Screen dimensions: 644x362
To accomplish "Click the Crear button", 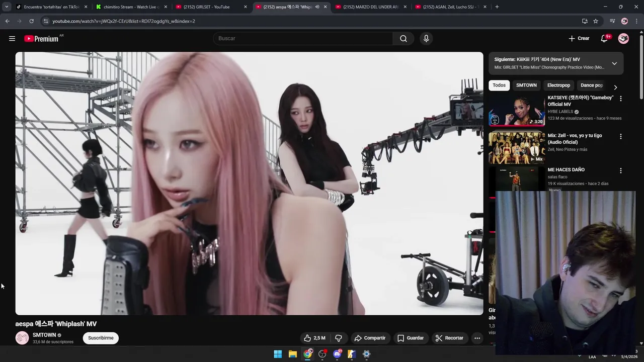I will click(x=579, y=39).
